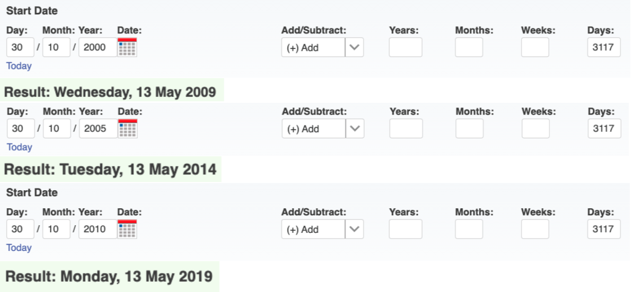
Task: Expand Add/Subtract dropdown in second calculator
Action: (x=323, y=129)
